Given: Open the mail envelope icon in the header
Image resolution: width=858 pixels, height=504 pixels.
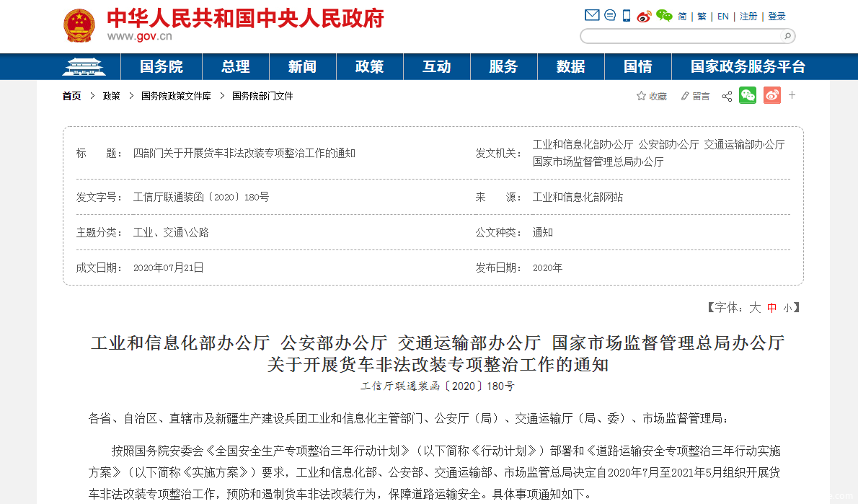Looking at the screenshot, I should 591,15.
